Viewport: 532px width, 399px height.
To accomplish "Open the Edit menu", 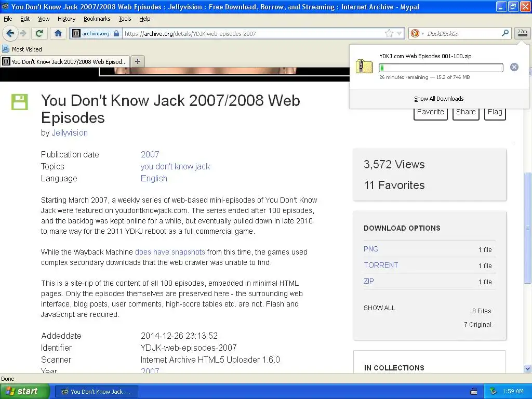I will point(25,19).
